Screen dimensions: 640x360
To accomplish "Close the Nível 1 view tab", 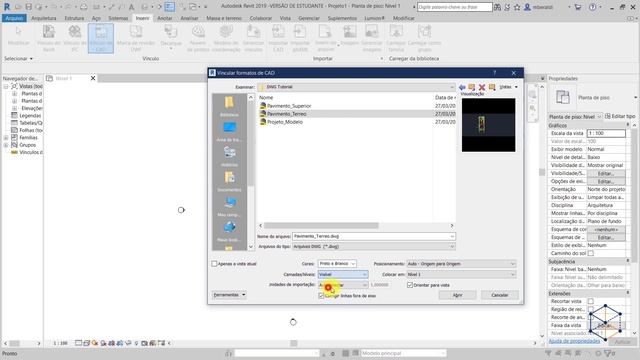I will pos(93,78).
